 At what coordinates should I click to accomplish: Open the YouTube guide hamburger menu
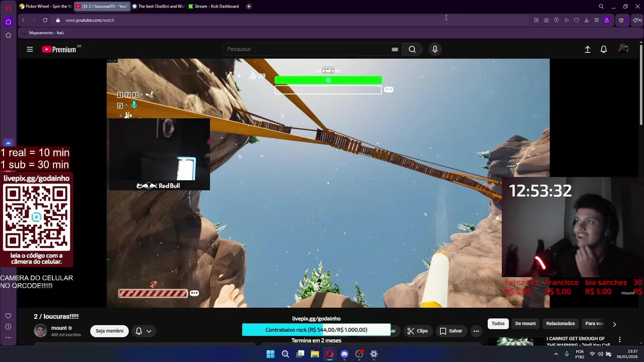point(30,49)
